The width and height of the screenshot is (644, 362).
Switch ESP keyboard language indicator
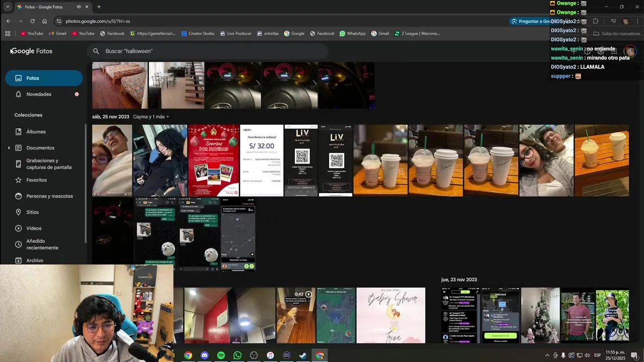[x=598, y=355]
